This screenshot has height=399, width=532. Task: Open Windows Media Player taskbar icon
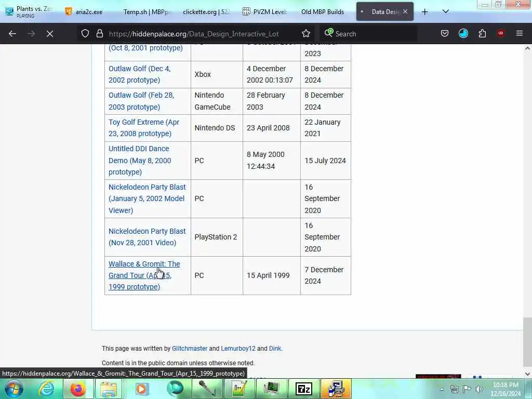(142, 389)
